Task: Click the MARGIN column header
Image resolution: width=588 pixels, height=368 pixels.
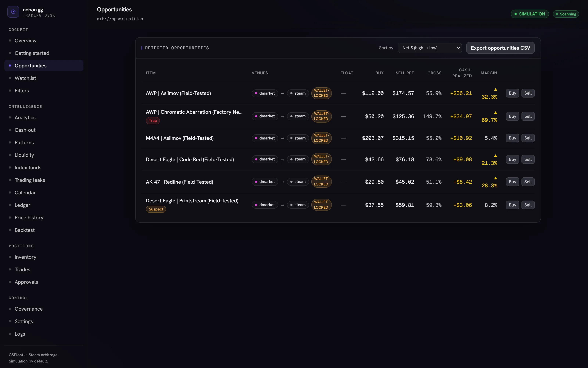Action: click(489, 73)
